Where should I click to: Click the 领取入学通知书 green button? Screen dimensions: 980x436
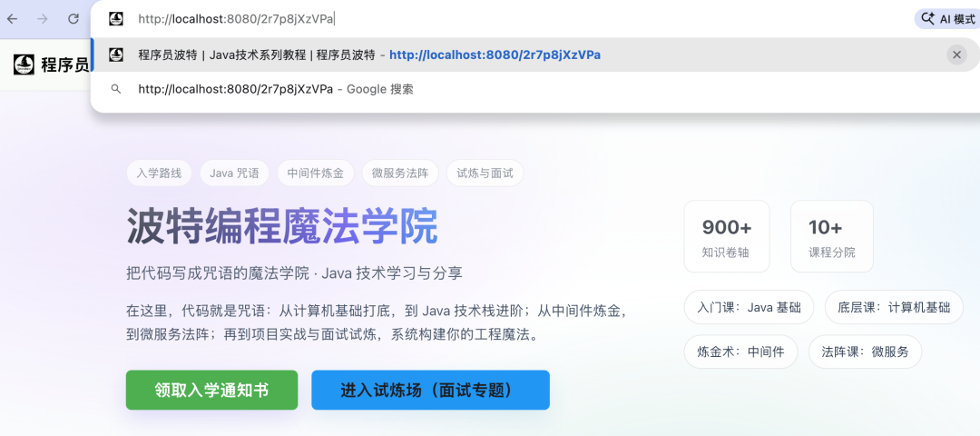[x=211, y=391]
